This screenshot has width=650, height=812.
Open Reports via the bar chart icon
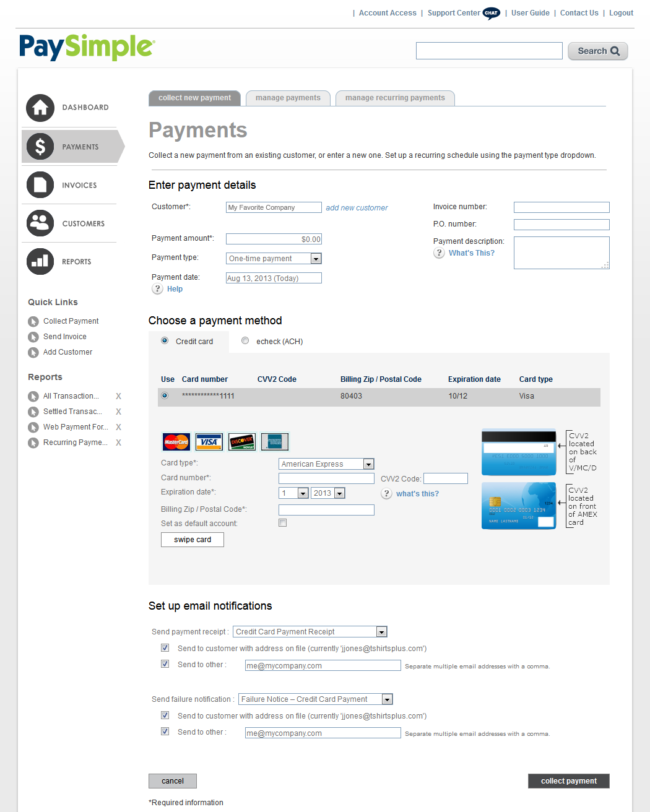coord(40,261)
